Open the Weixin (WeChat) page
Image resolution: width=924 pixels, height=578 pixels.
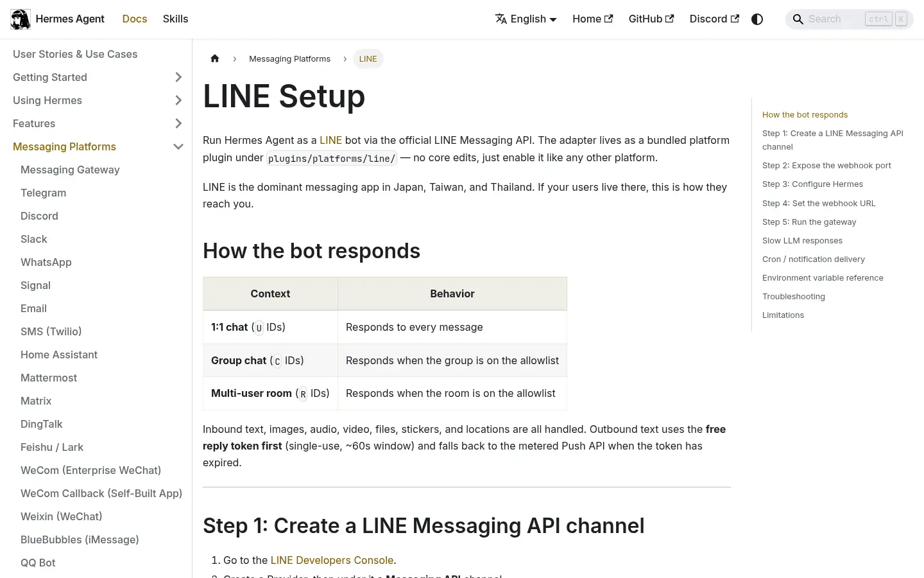point(62,516)
